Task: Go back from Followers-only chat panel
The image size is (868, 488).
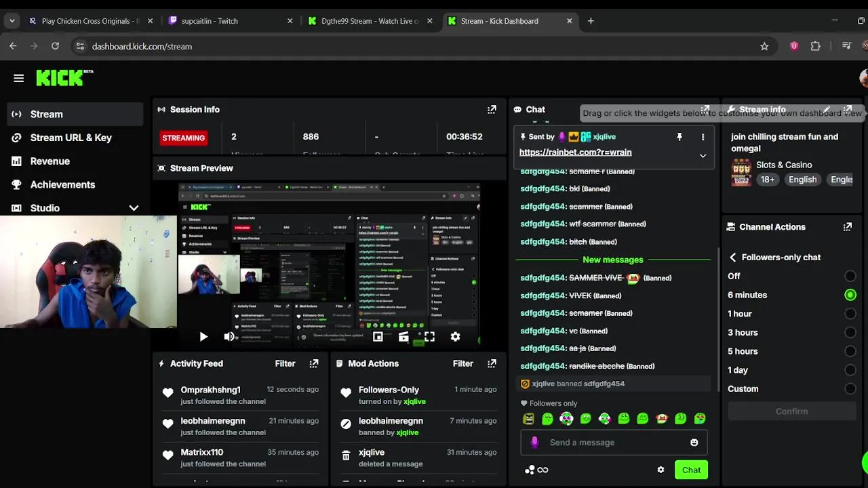Action: click(x=733, y=258)
